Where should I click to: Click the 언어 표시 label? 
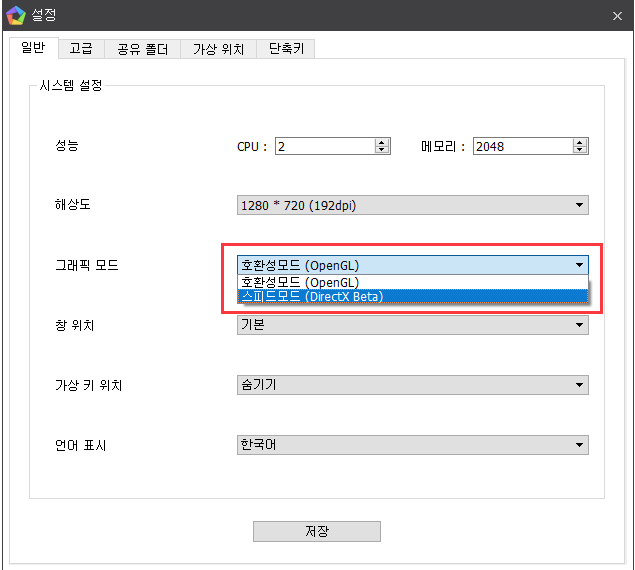[x=81, y=445]
